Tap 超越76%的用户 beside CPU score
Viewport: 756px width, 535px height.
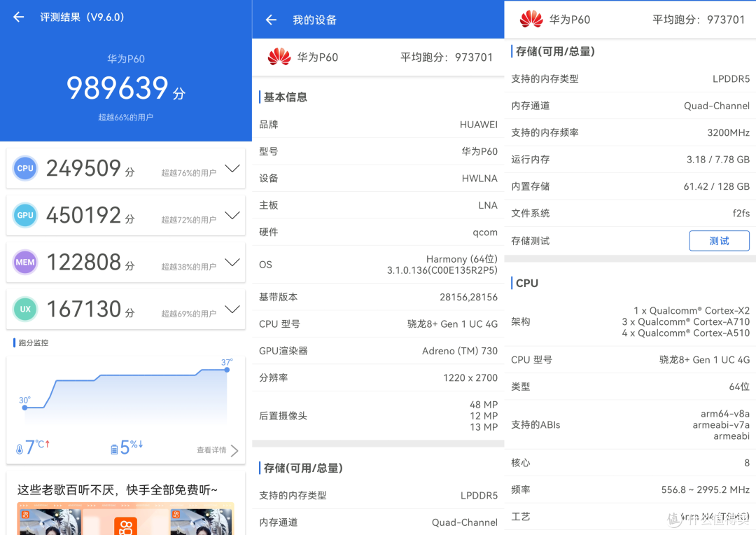click(x=188, y=173)
